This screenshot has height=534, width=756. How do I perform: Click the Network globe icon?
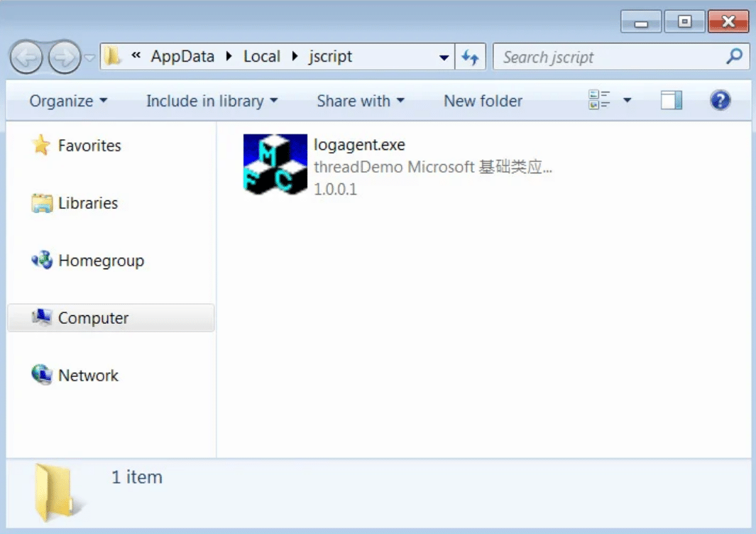[42, 375]
